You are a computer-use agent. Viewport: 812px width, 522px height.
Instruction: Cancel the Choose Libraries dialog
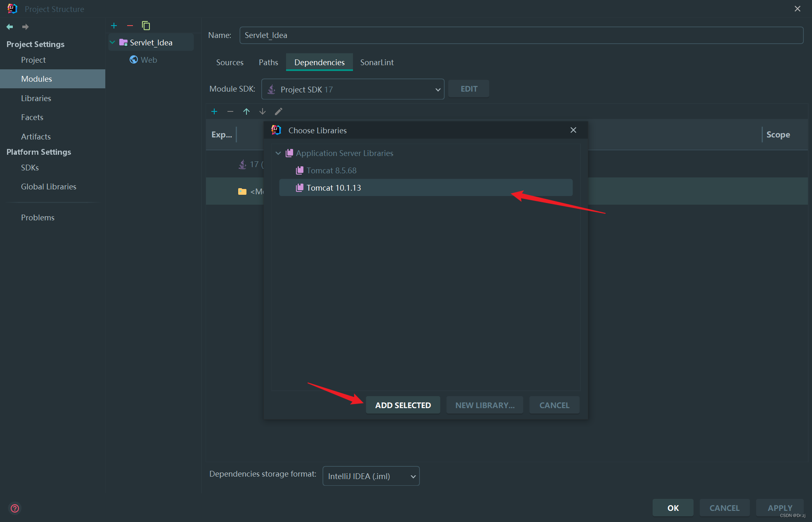554,405
